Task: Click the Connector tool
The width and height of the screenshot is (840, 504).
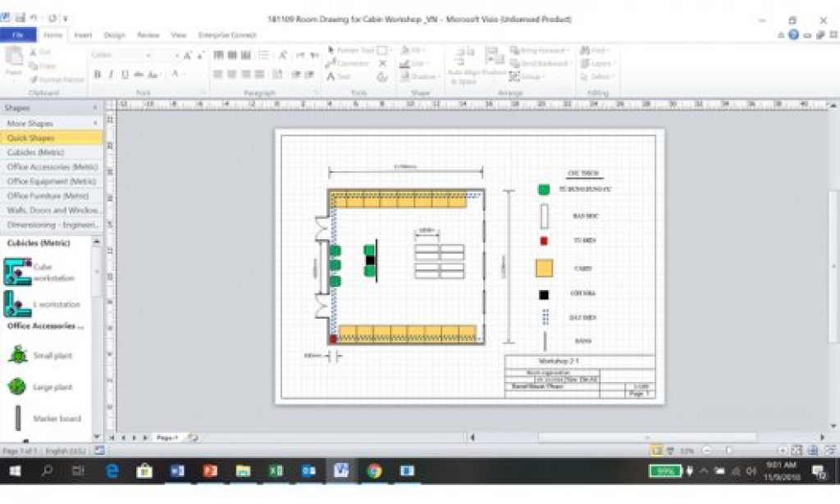Action: pyautogui.click(x=349, y=63)
